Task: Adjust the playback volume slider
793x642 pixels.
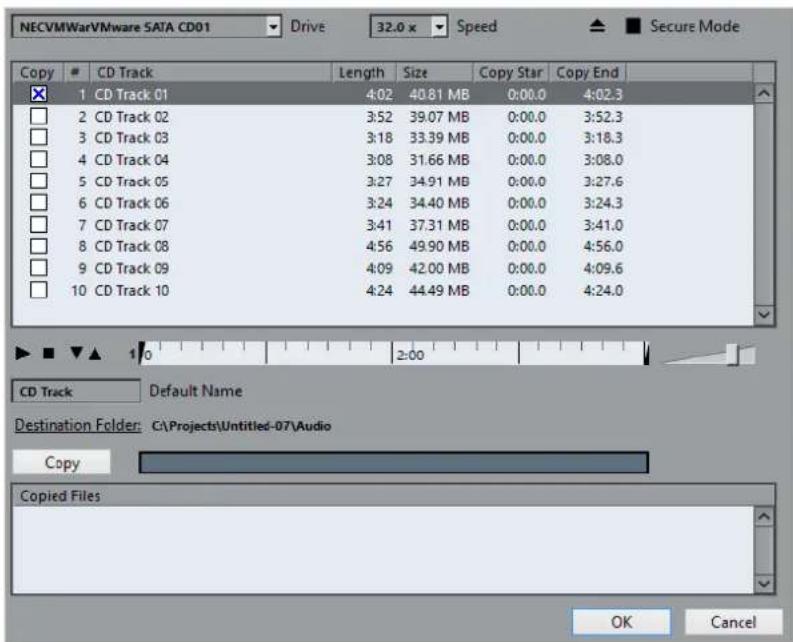Action: pyautogui.click(x=732, y=354)
